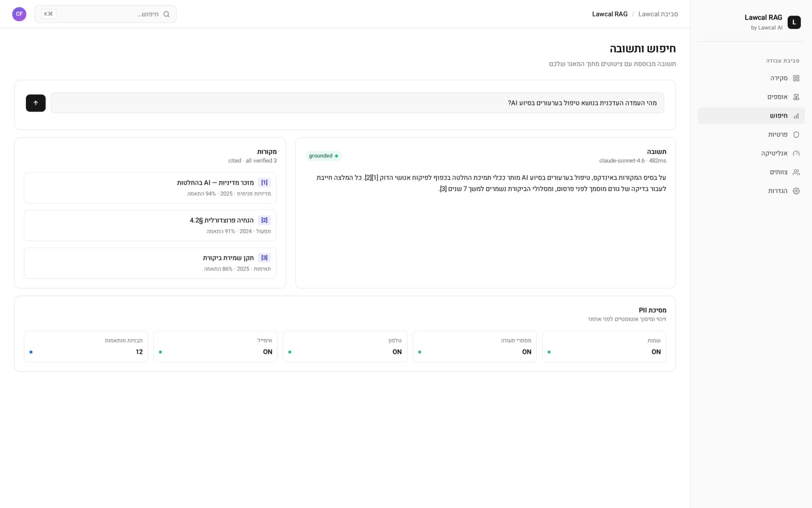Click the אוספים collections icon
The image size is (812, 508).
pos(796,97)
